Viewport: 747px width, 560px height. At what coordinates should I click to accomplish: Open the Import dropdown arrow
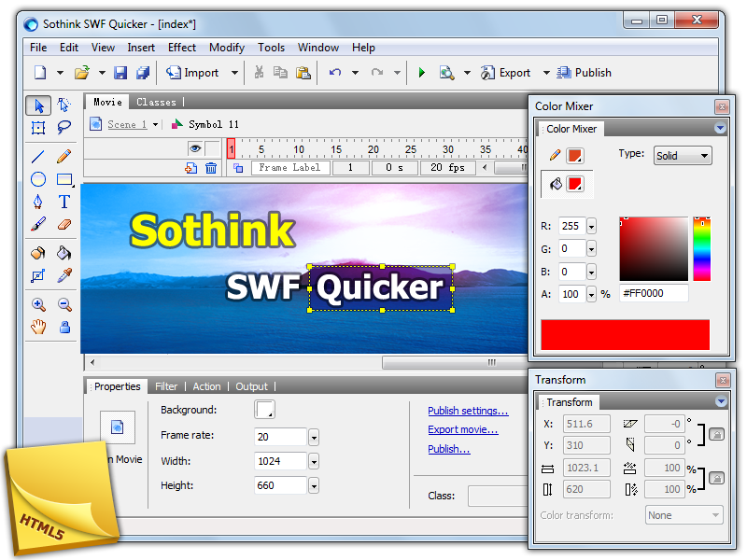(x=234, y=73)
